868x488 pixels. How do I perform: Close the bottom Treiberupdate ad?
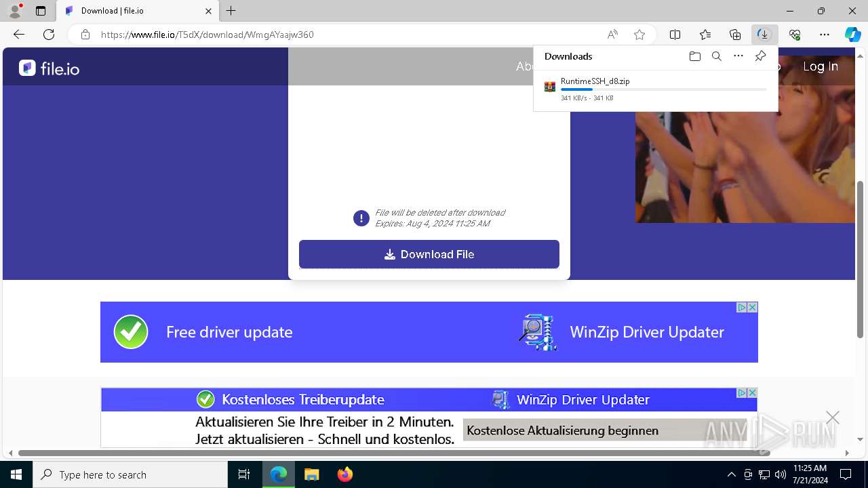point(752,392)
